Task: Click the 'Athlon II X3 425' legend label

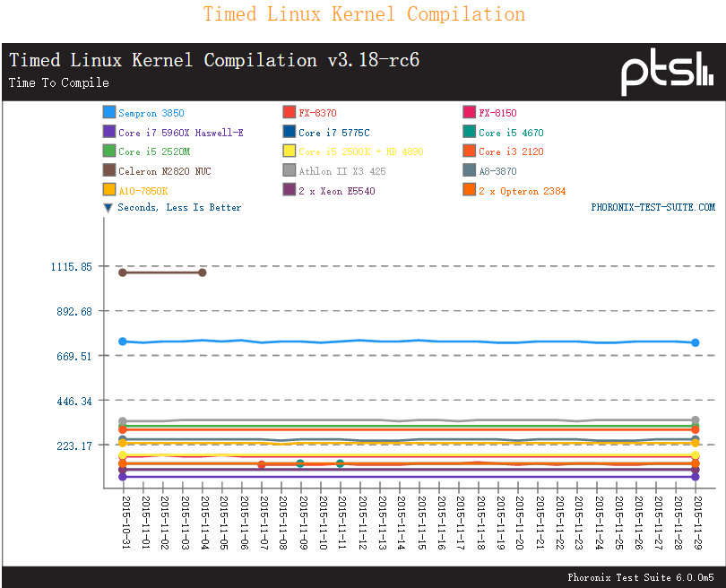Action: [x=341, y=171]
